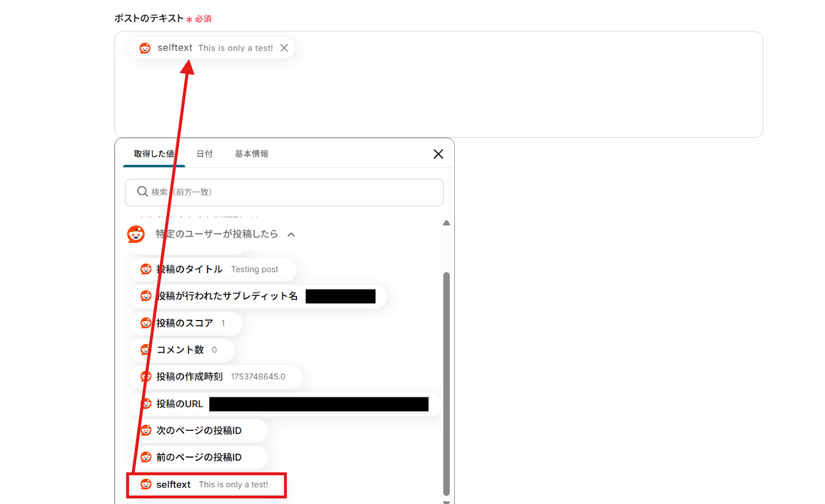Viewport: 825px width, 504px height.
Task: Click the Reddit icon on 前のページの投稿ID row
Action: (146, 457)
